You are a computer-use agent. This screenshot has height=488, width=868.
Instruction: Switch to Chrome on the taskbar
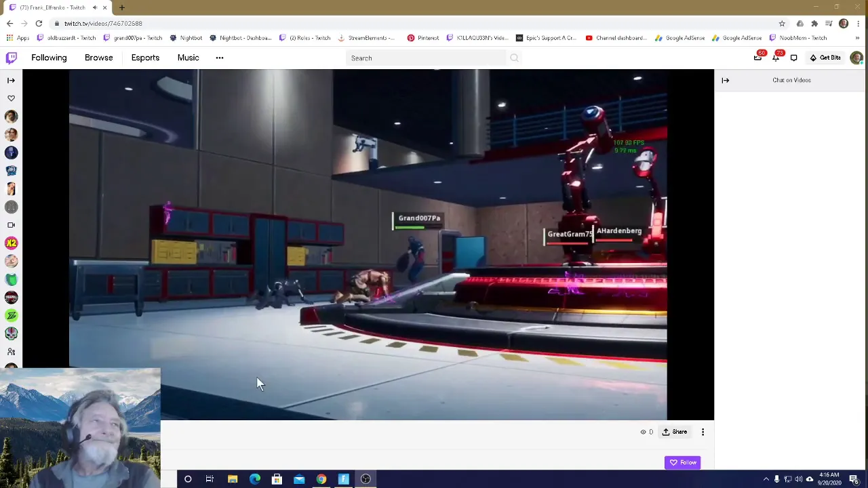point(321,479)
